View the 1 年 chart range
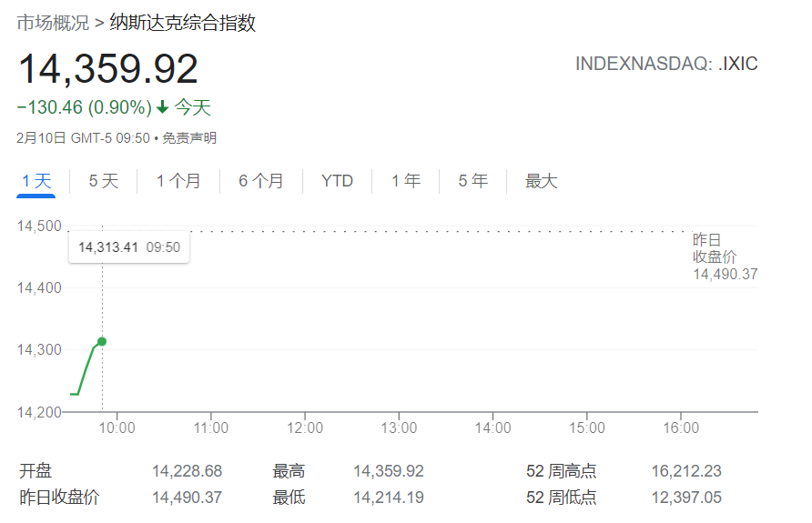The height and width of the screenshot is (523, 812). point(406,181)
